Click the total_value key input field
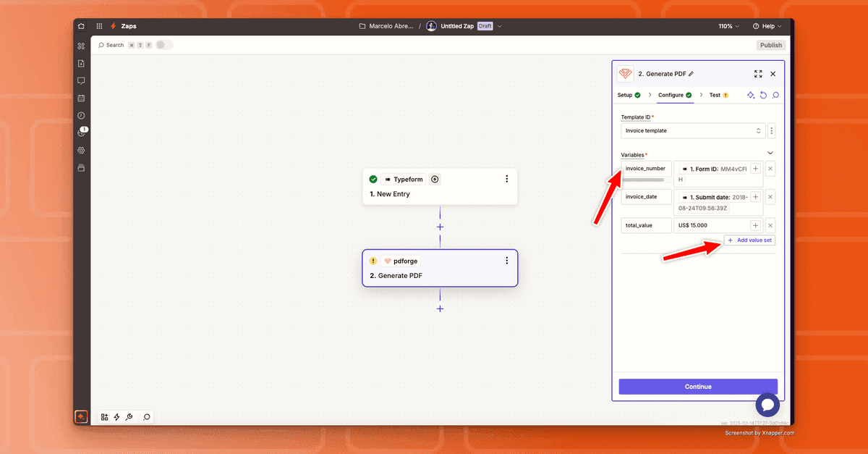The image size is (868, 454). click(646, 225)
